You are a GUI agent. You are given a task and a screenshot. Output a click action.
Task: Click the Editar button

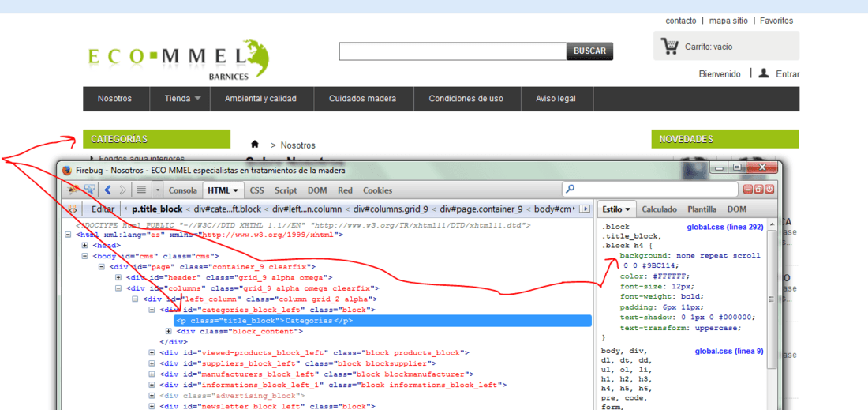pos(103,209)
